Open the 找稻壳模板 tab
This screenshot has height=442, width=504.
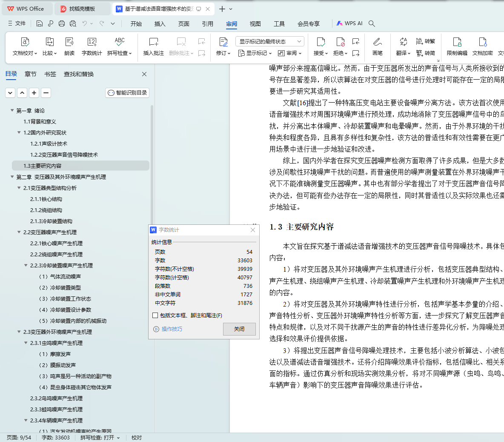(82, 9)
